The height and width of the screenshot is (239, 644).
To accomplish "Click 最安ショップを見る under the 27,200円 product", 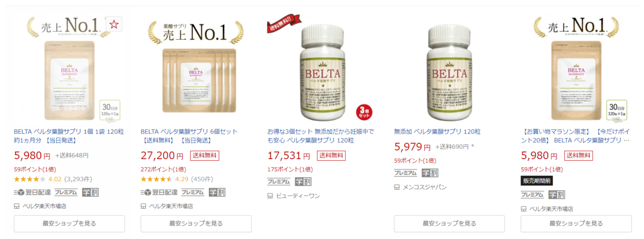I will click(196, 223).
